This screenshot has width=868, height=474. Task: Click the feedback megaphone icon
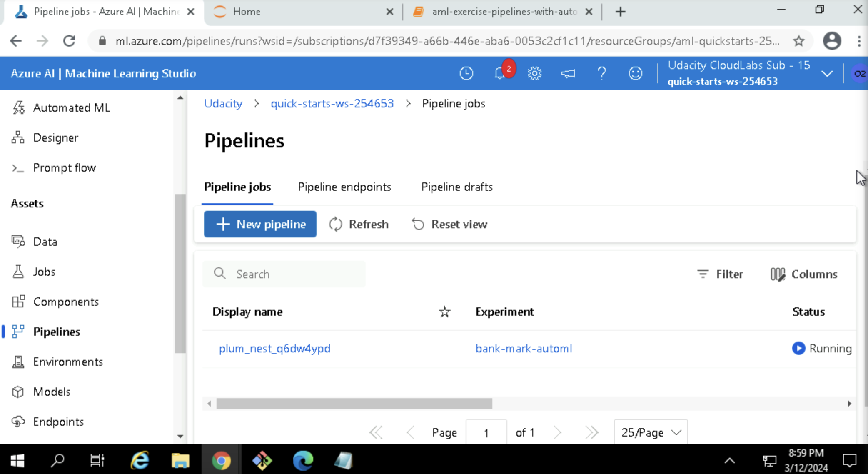(x=568, y=74)
